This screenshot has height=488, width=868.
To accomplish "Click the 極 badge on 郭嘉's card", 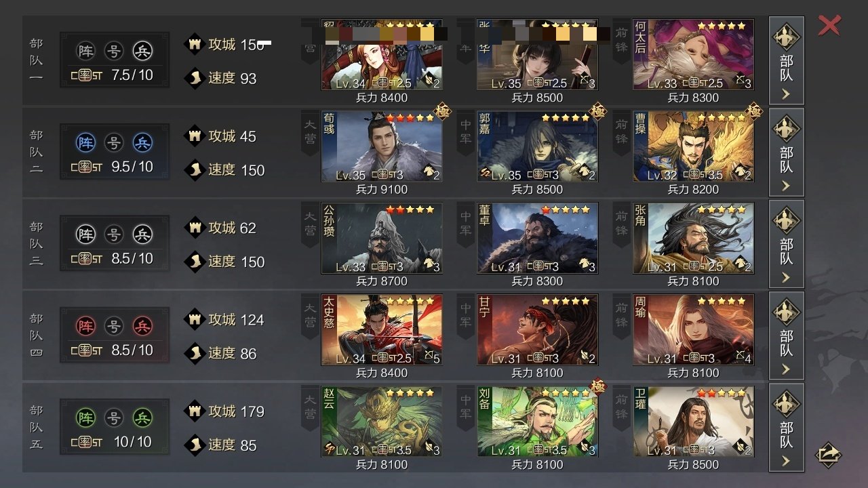I will pos(597,111).
